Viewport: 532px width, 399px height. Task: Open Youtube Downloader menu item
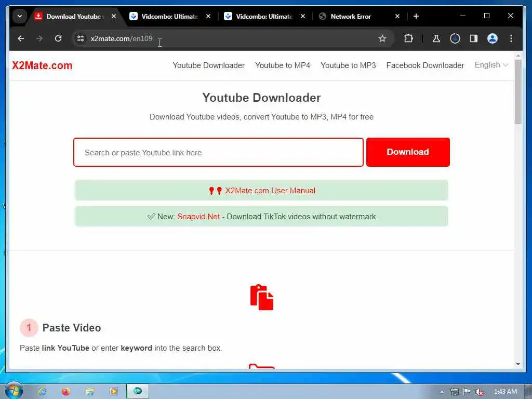[209, 65]
